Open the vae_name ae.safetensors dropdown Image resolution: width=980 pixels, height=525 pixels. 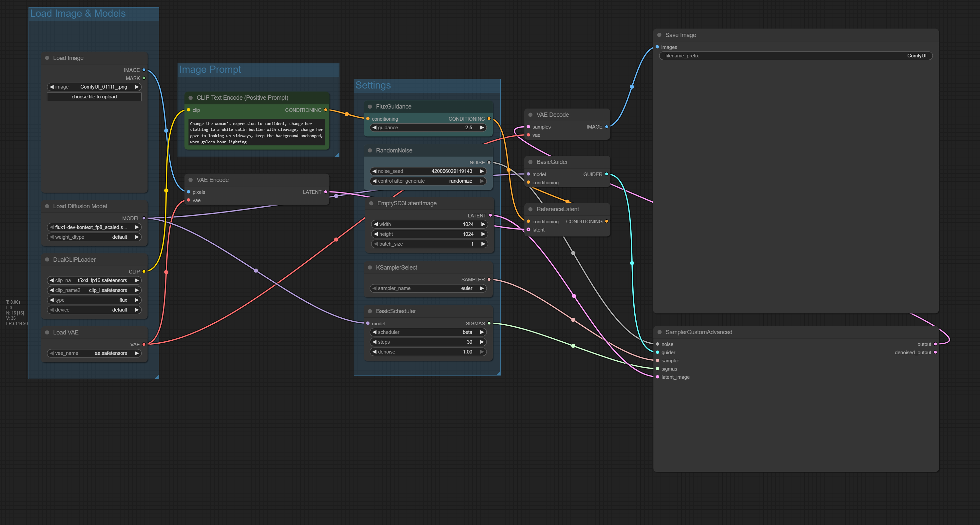click(94, 353)
